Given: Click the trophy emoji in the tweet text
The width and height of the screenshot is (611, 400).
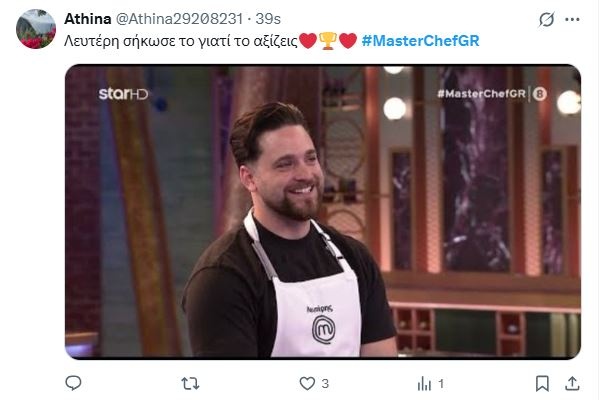Looking at the screenshot, I should tap(328, 41).
